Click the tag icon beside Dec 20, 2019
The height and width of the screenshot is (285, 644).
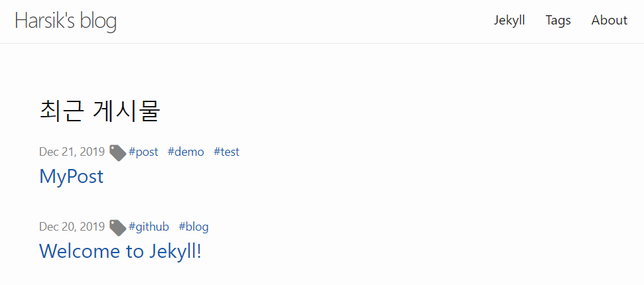tap(117, 227)
